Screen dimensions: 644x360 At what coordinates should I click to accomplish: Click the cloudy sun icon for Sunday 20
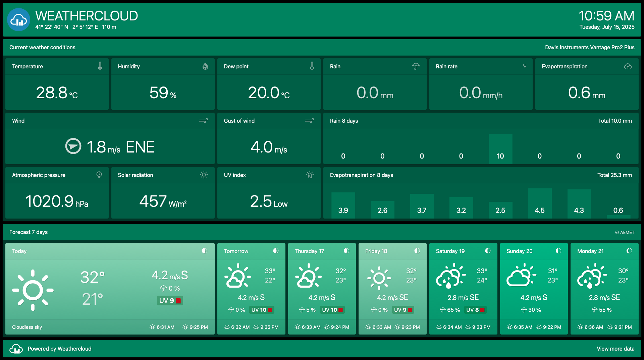(x=521, y=275)
